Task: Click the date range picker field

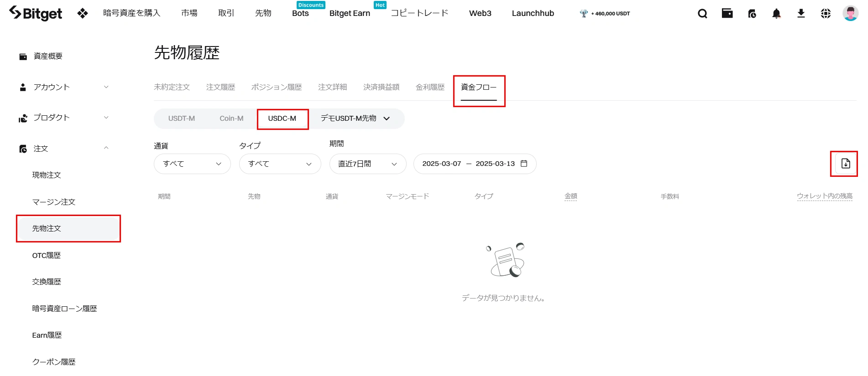Action: click(x=475, y=164)
